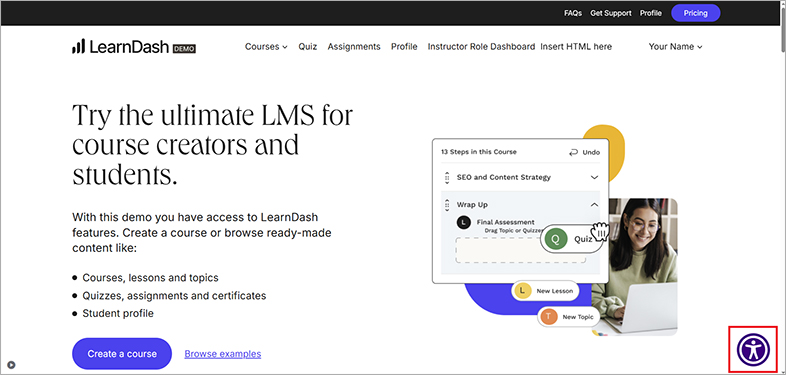Image resolution: width=786 pixels, height=375 pixels.
Task: Click '13 Steps in this Course' text
Action: (x=479, y=152)
